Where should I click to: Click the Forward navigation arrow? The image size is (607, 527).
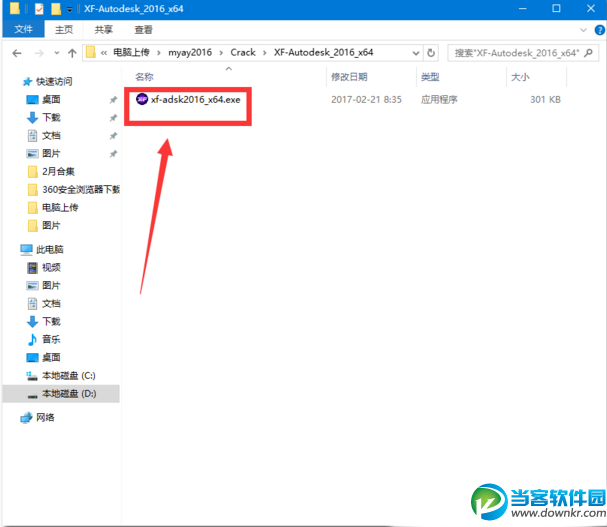(39, 53)
